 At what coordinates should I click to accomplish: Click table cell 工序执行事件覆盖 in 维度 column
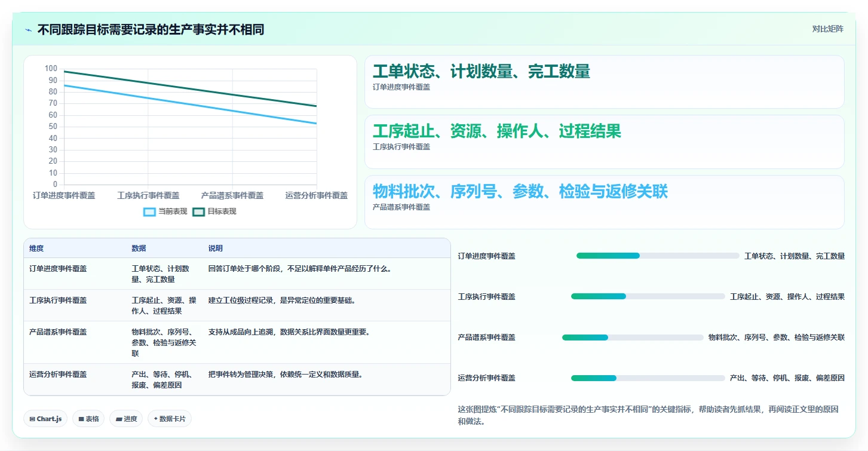[58, 300]
